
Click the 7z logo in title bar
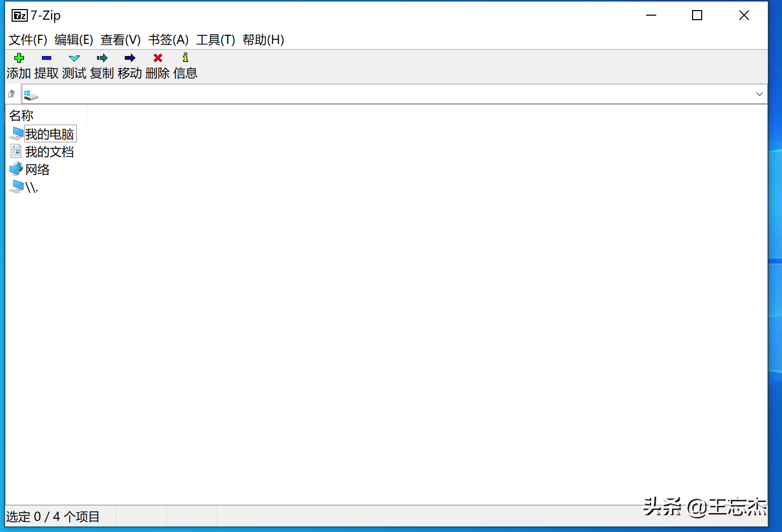tap(19, 16)
